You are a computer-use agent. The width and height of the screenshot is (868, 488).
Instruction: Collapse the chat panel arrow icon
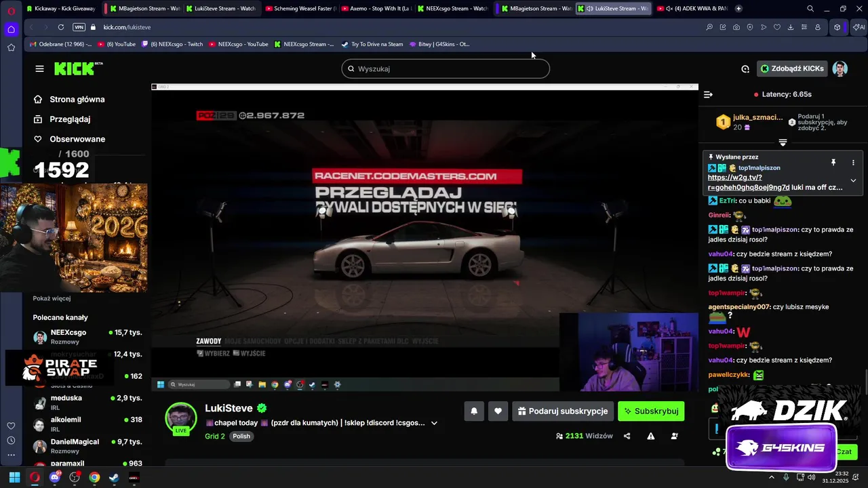point(708,95)
